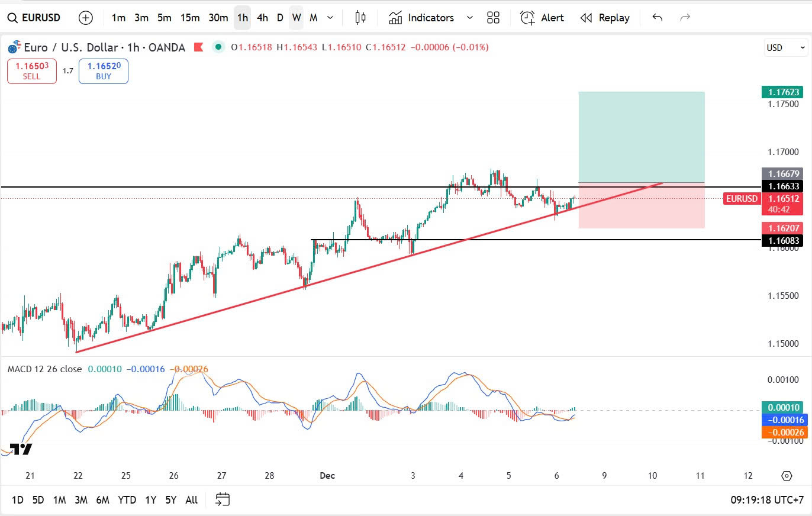Viewport: 812px width, 516px height.
Task: Click the BUY 1.16520 button
Action: pos(104,71)
